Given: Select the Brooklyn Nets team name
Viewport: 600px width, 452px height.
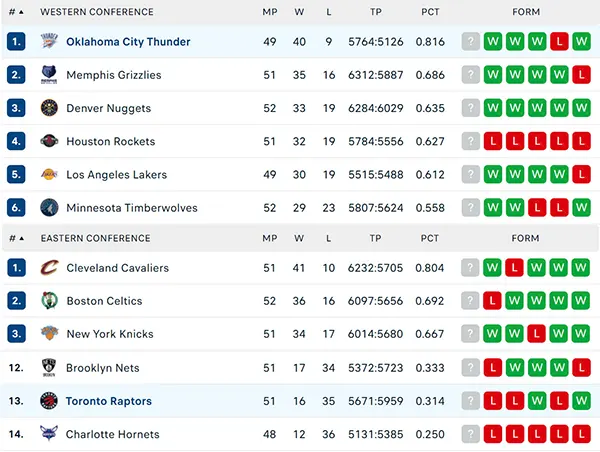Looking at the screenshot, I should click(x=103, y=368).
